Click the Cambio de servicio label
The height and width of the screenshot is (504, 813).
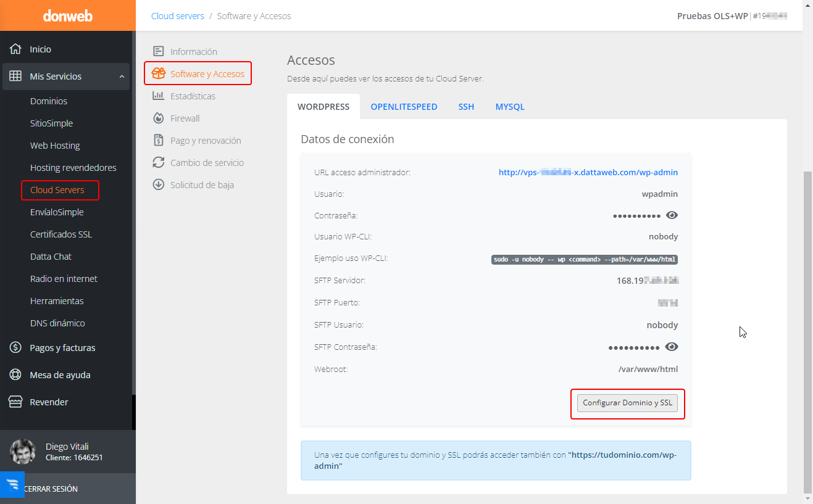(207, 163)
